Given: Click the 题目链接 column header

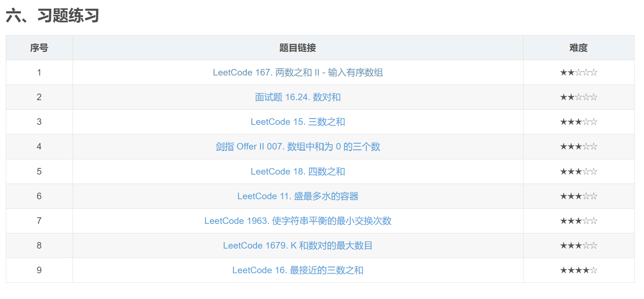Looking at the screenshot, I should point(298,48).
